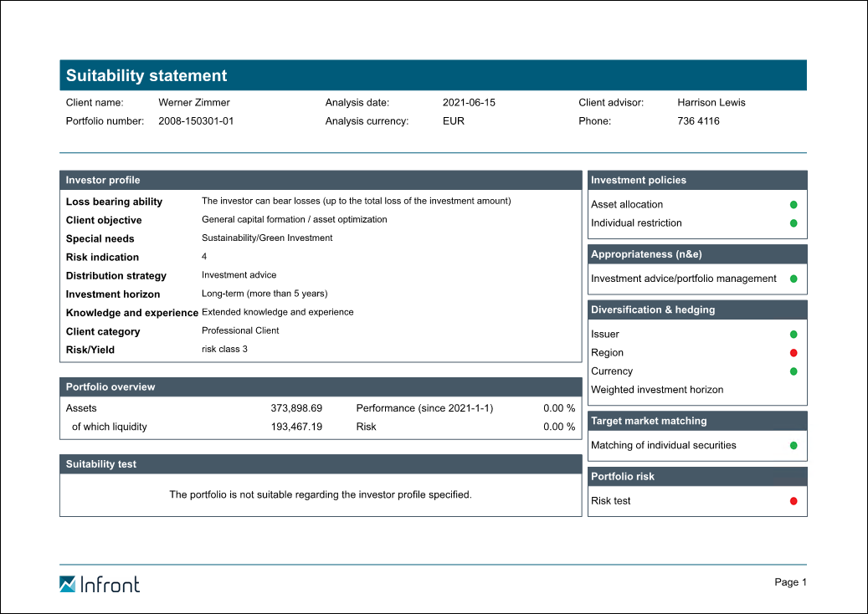Viewport: 868px width, 614px height.
Task: Click the analysis date 2021-06-15
Action: (x=469, y=103)
